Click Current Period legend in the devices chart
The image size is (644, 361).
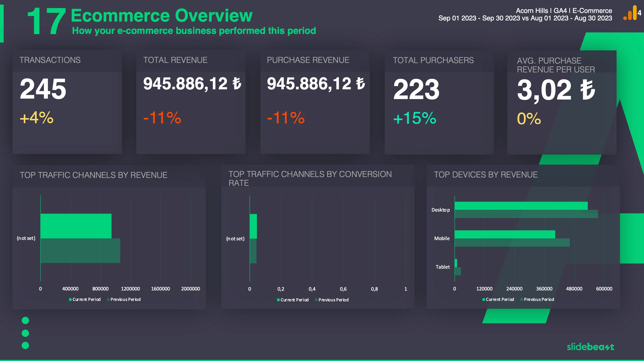point(498,299)
